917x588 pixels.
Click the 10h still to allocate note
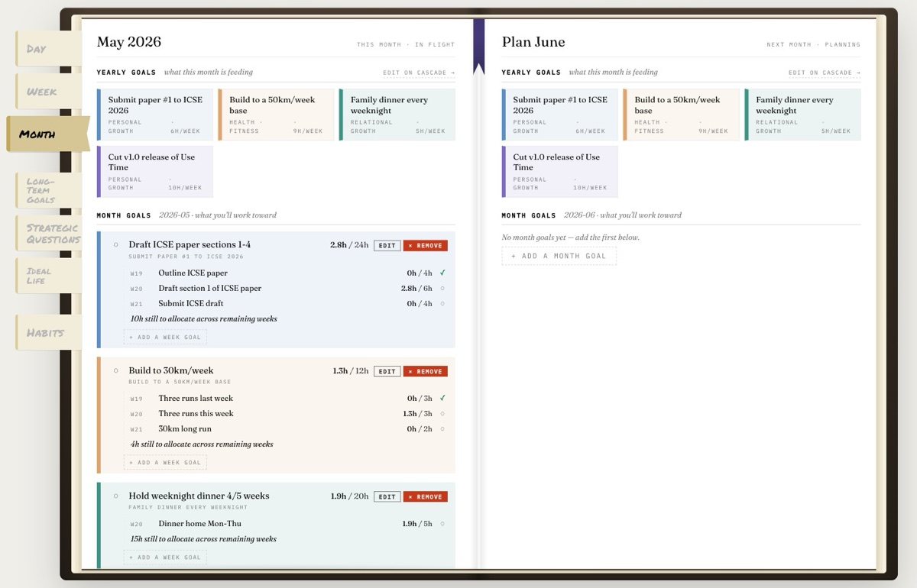coord(203,318)
